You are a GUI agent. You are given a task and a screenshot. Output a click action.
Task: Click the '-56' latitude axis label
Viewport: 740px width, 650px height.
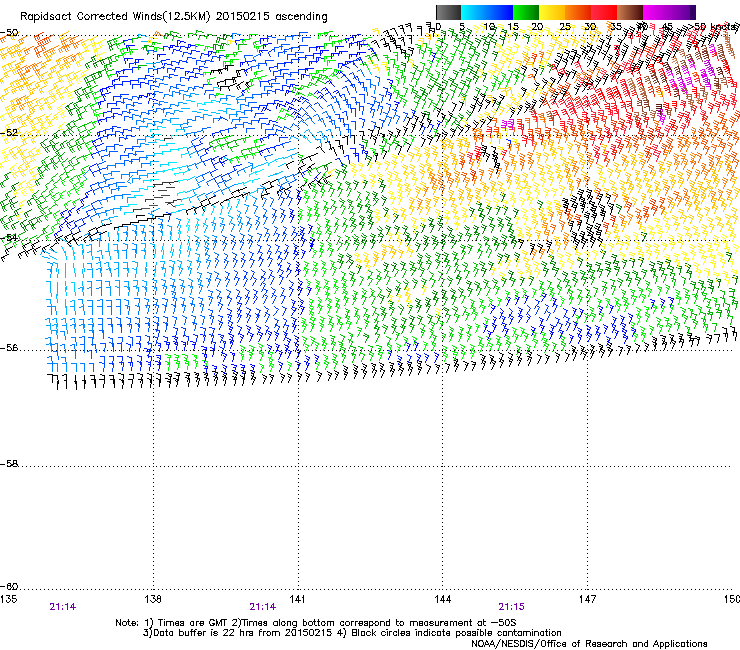click(x=9, y=348)
